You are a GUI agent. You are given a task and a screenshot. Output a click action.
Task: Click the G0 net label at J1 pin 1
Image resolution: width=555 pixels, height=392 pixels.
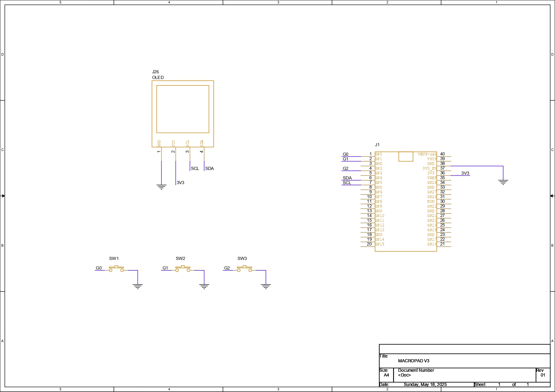(x=345, y=154)
